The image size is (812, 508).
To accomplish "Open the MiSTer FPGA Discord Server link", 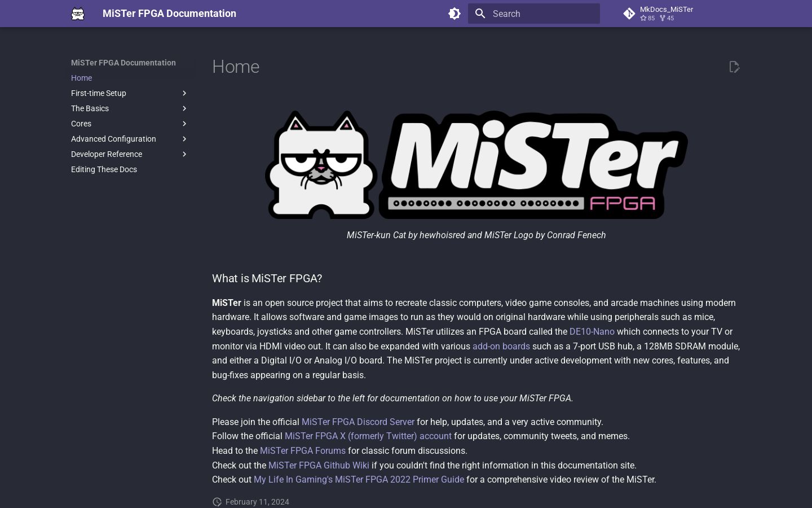I will pos(358,422).
